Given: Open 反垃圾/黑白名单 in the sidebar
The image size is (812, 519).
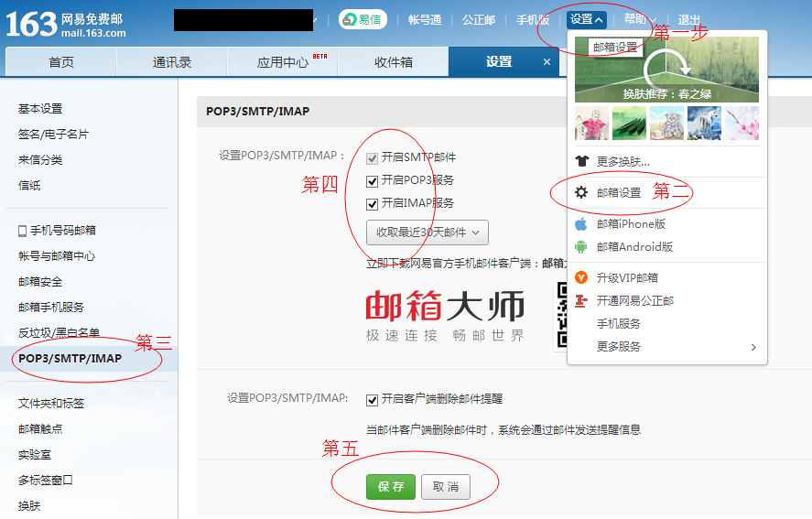Looking at the screenshot, I should (59, 332).
